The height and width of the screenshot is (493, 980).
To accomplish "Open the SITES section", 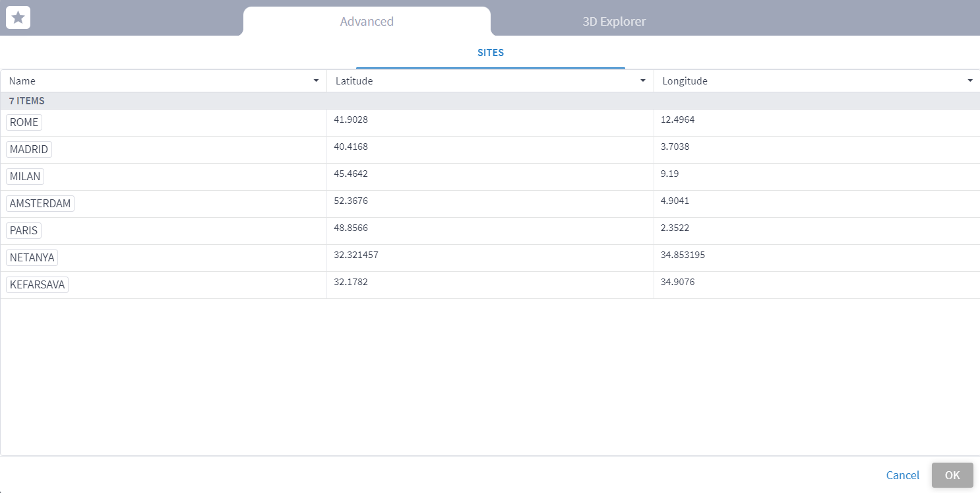I will [x=490, y=52].
